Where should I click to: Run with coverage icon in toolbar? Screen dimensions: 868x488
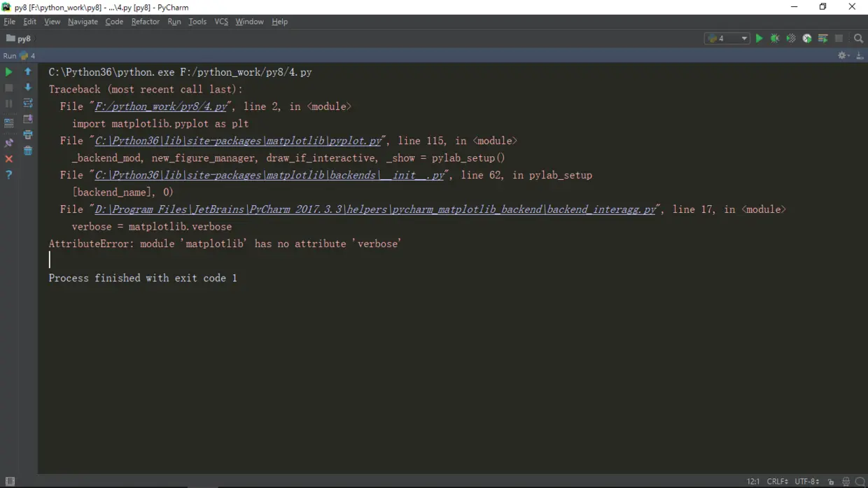pyautogui.click(x=791, y=39)
